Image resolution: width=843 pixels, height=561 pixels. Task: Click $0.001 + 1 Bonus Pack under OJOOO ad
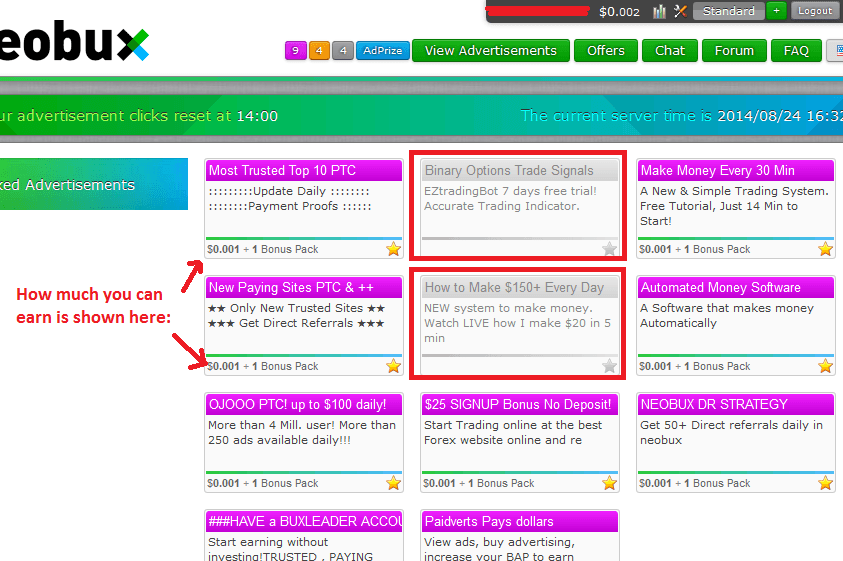coord(263,483)
